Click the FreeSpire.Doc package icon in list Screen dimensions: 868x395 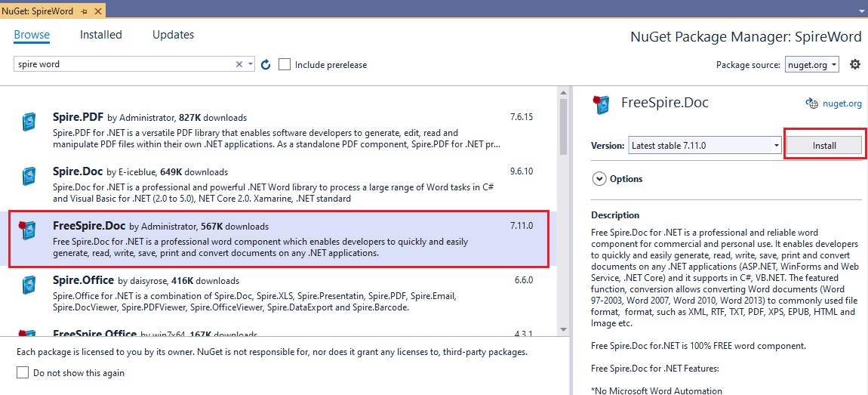(x=28, y=230)
